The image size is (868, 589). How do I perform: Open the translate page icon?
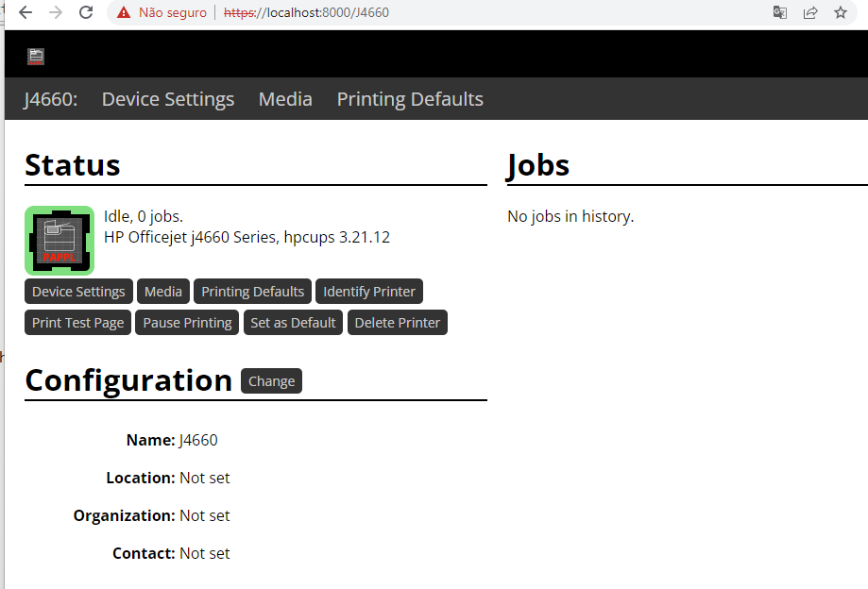tap(780, 12)
